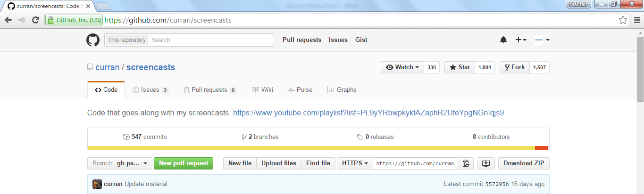Viewport: 644px width, 194px height.
Task: View the 330 watchers count
Action: click(x=432, y=67)
